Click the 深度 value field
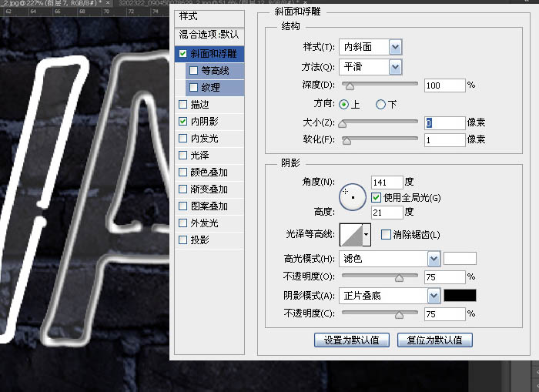Viewport: 539px width, 392px height. 445,85
